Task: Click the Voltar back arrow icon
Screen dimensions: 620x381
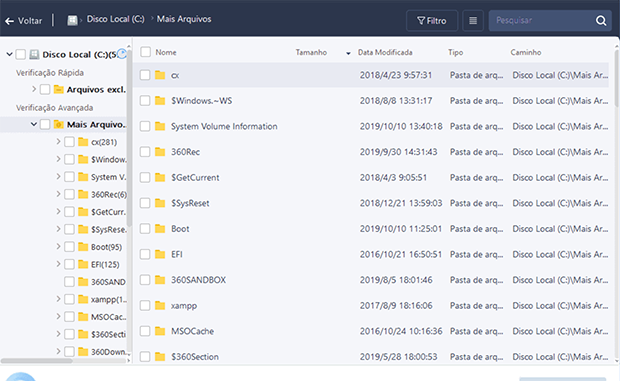Action: pyautogui.click(x=9, y=21)
